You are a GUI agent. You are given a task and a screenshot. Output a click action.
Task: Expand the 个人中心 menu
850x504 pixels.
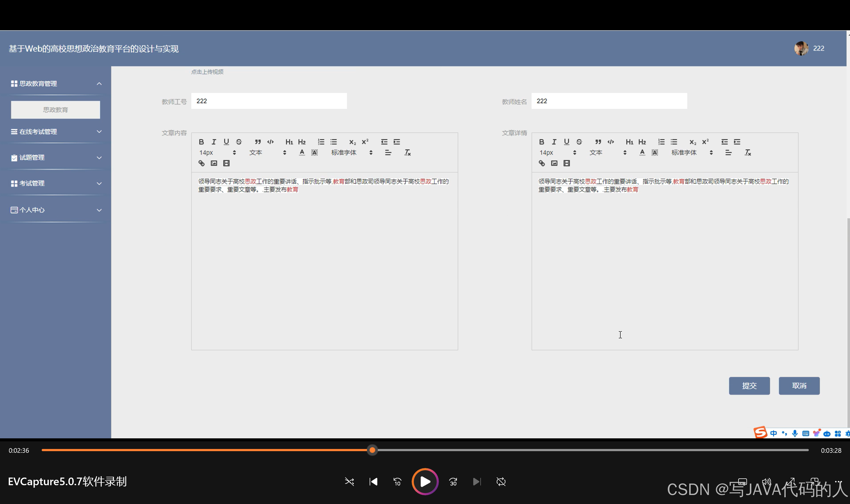[56, 210]
